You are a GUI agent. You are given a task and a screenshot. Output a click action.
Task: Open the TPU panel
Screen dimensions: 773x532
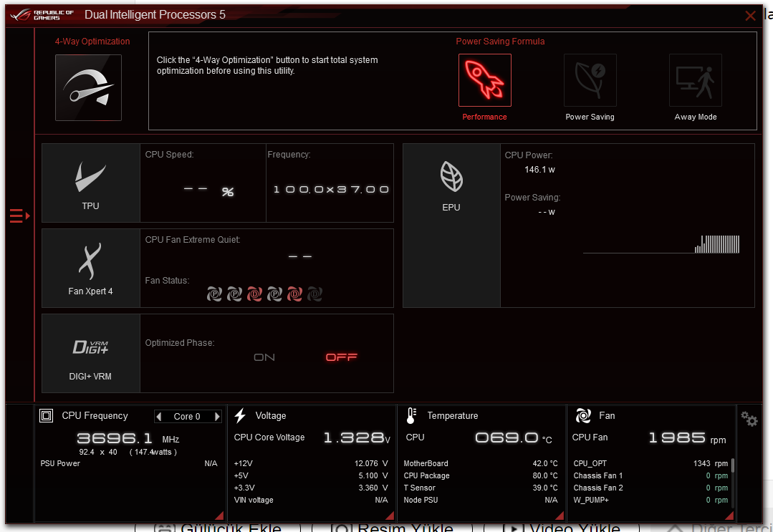coord(91,183)
